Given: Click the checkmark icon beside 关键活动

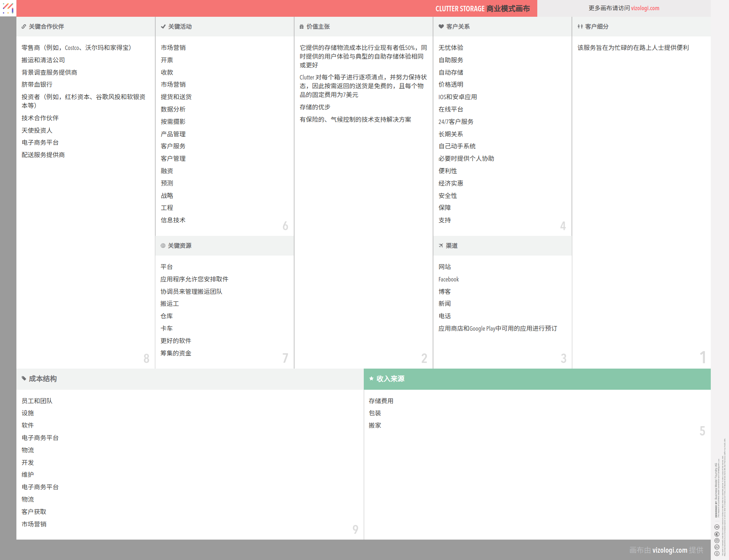Looking at the screenshot, I should tap(163, 27).
